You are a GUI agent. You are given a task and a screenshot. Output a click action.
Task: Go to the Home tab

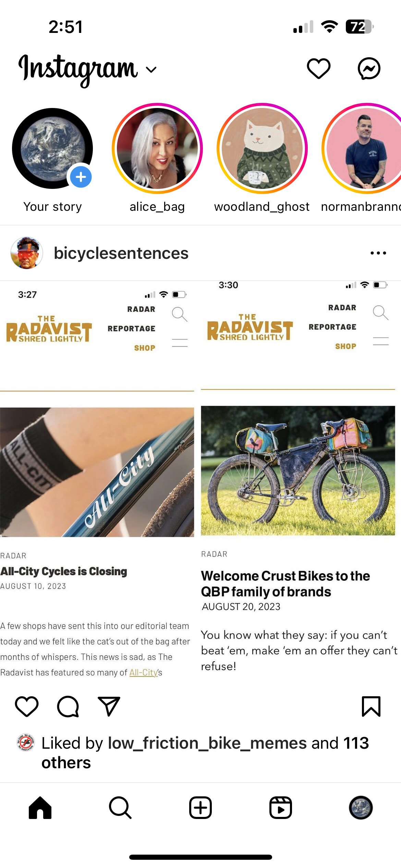click(40, 808)
